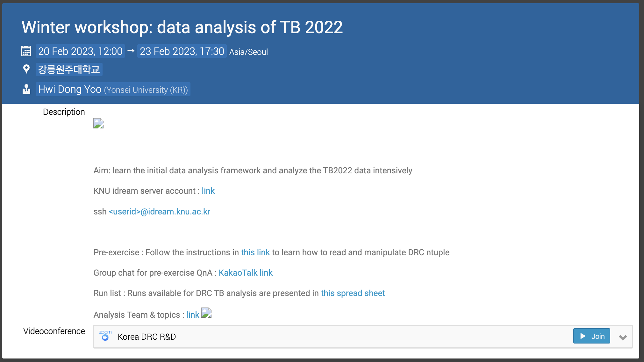Open the KakaoTalk link for group chat
Screen dimensions: 644x362
(245, 273)
